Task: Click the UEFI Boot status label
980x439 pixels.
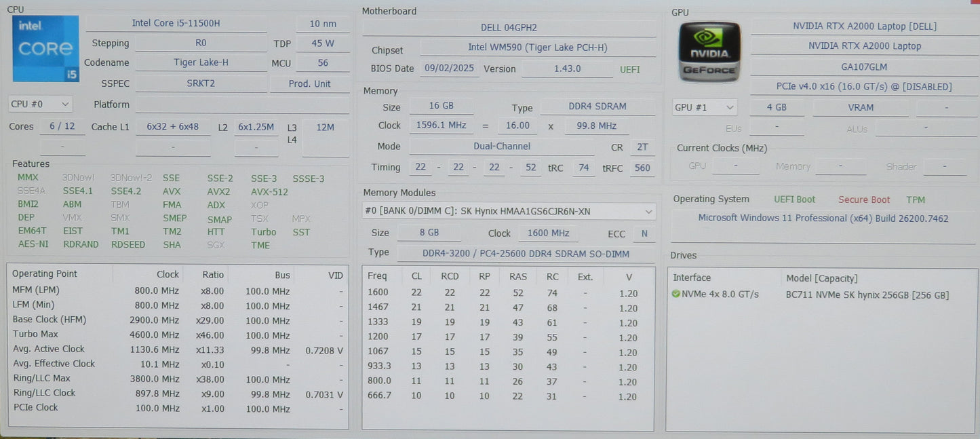Action: click(794, 200)
